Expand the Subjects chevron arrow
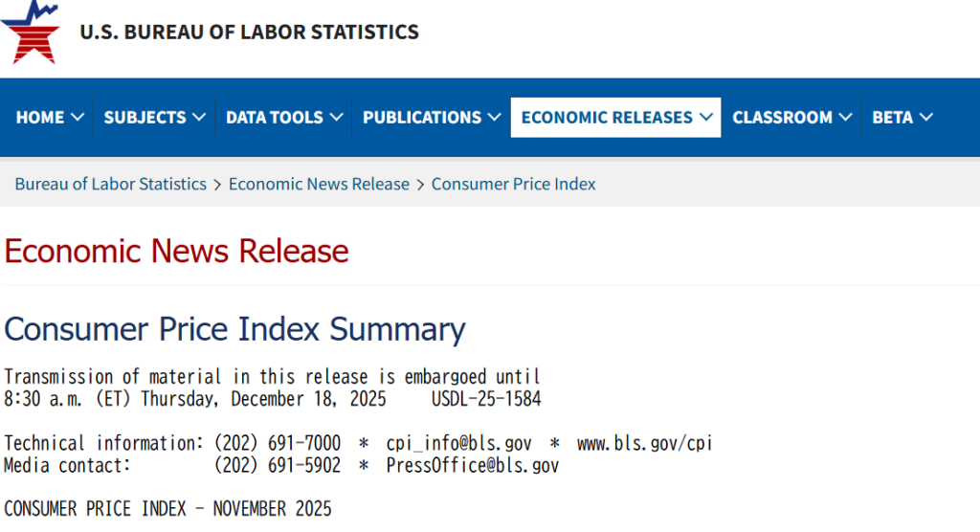This screenshot has width=980, height=532. (199, 118)
